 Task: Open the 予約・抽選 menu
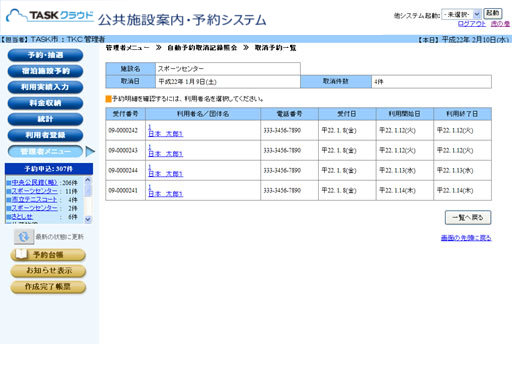[x=45, y=55]
